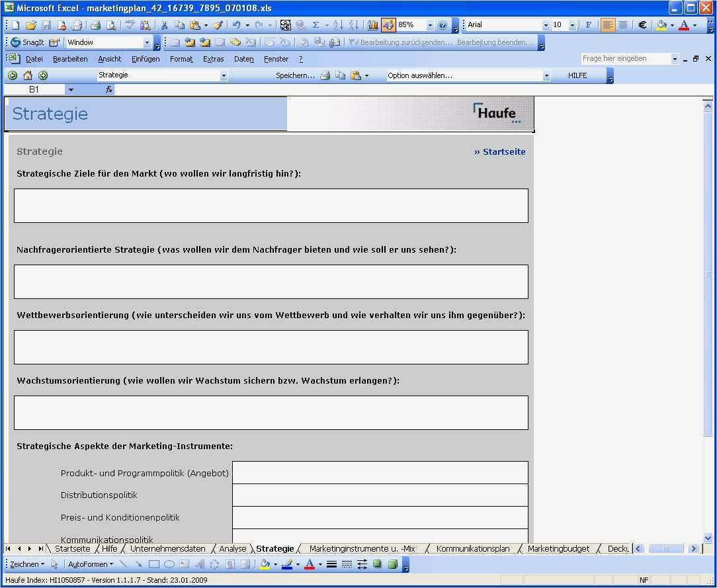The image size is (717, 588).
Task: Sort ascending with A-Z icon
Action: pos(338,25)
